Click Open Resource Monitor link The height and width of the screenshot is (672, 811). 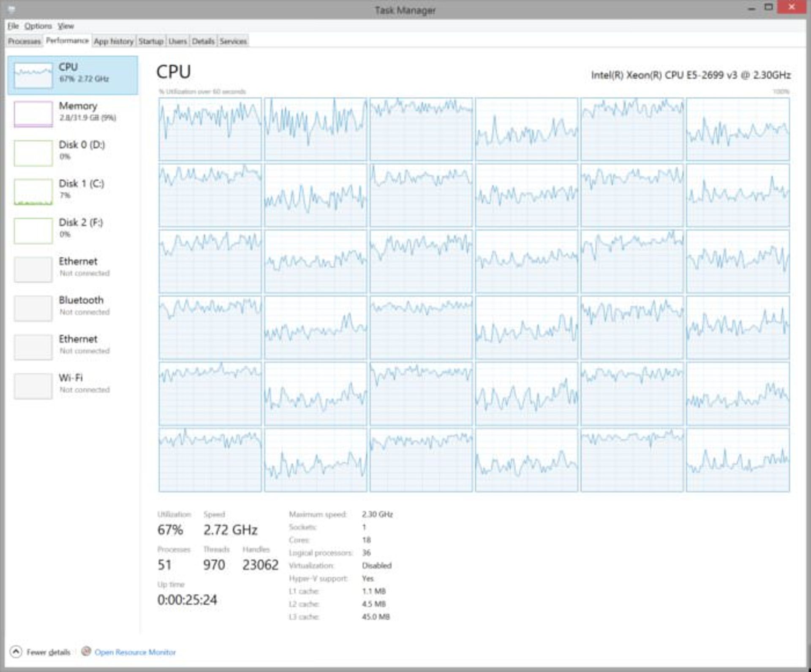click(x=135, y=652)
